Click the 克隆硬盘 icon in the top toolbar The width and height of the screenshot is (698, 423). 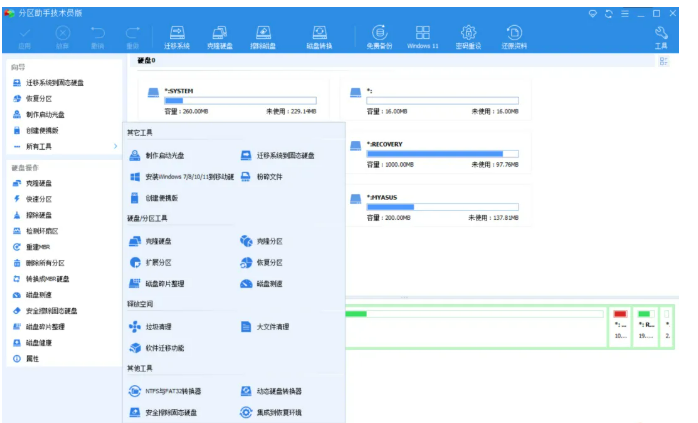click(219, 36)
